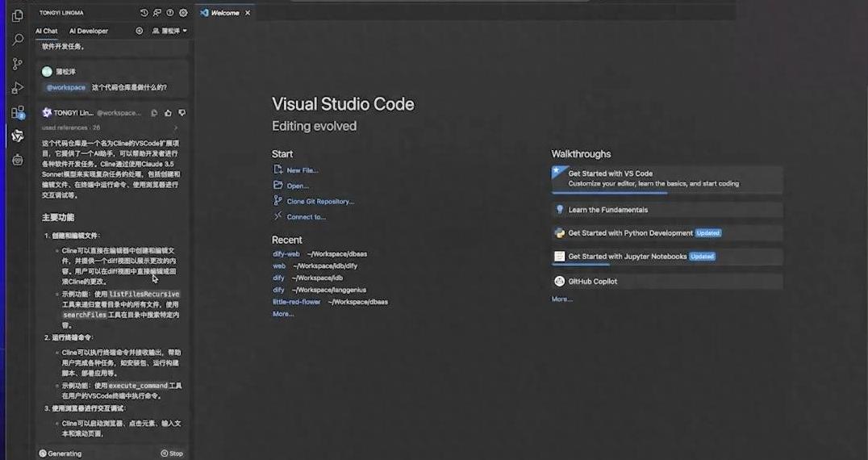The image size is (868, 460).
Task: Open the Source Control view
Action: point(17,64)
